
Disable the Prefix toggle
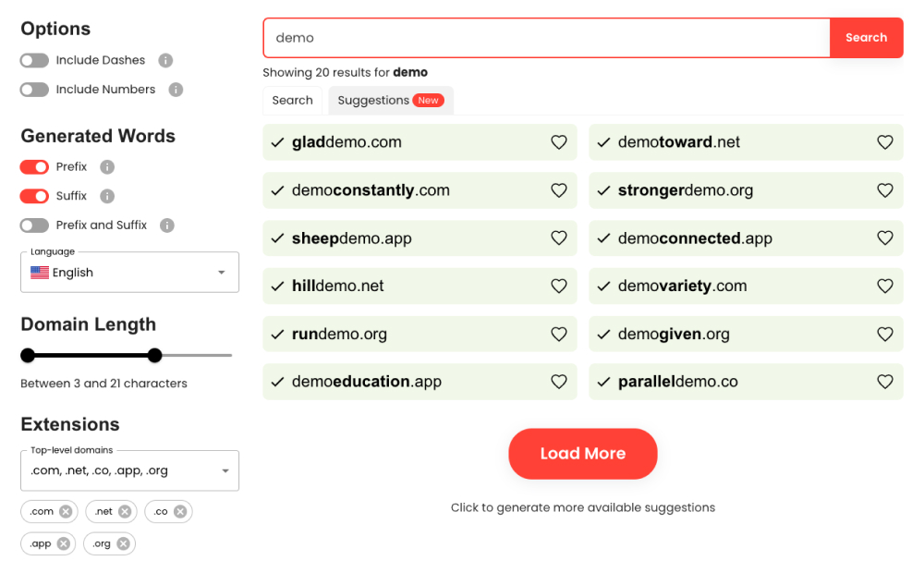pyautogui.click(x=34, y=167)
